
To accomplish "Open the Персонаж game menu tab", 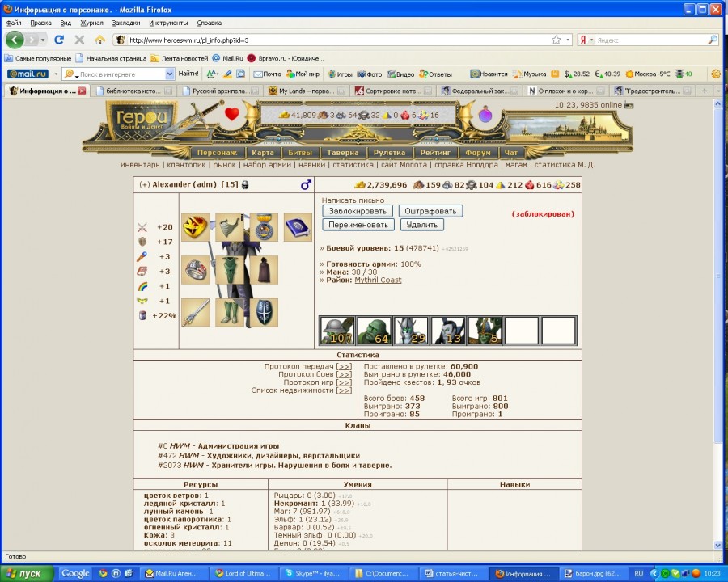I will [217, 153].
